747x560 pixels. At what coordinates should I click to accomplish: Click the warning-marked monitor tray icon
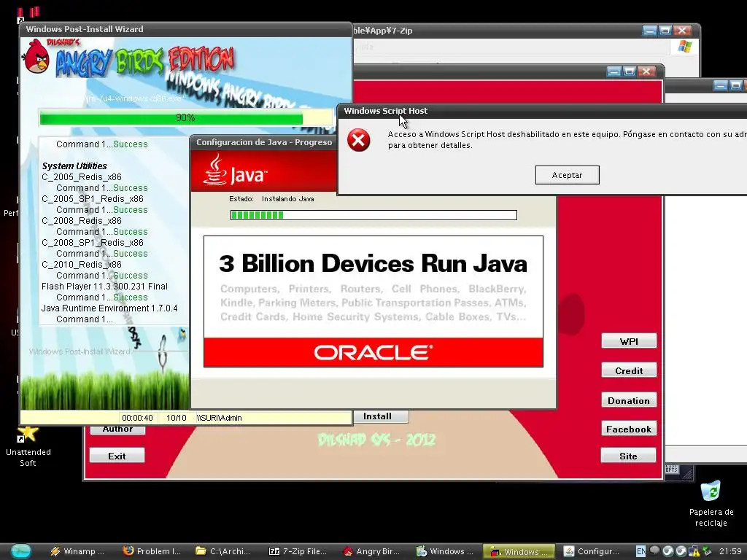[694, 551]
